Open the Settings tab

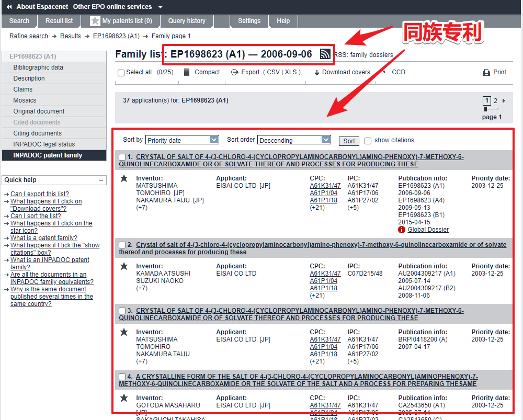(249, 21)
